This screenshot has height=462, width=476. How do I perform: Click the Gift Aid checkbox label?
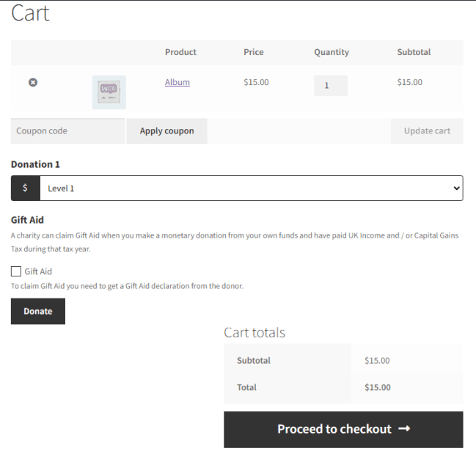(x=38, y=271)
